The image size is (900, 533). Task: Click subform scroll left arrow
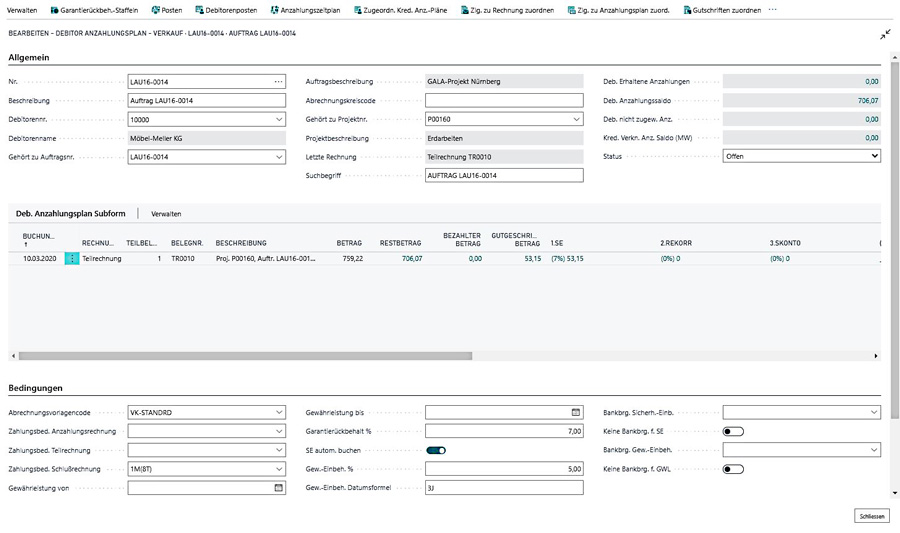[13, 356]
